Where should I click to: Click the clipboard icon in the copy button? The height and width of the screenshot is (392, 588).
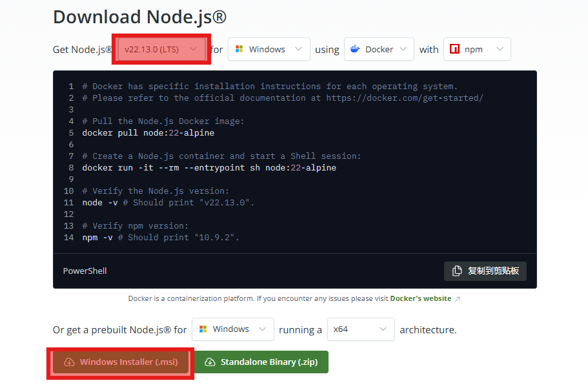pyautogui.click(x=457, y=271)
